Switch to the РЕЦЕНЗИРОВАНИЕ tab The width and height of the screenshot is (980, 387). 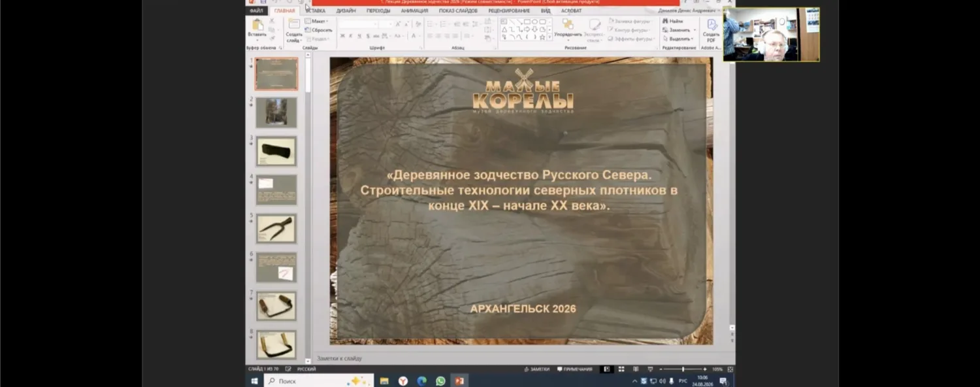tap(509, 10)
